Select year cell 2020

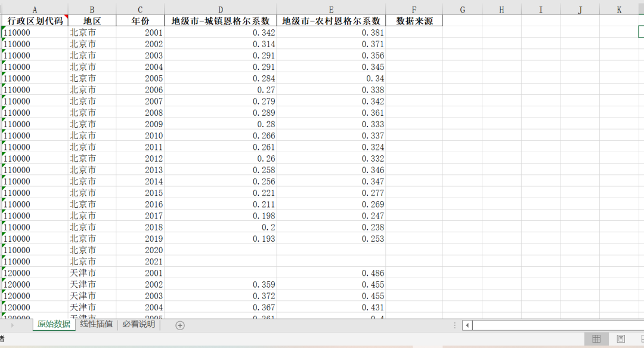click(140, 250)
